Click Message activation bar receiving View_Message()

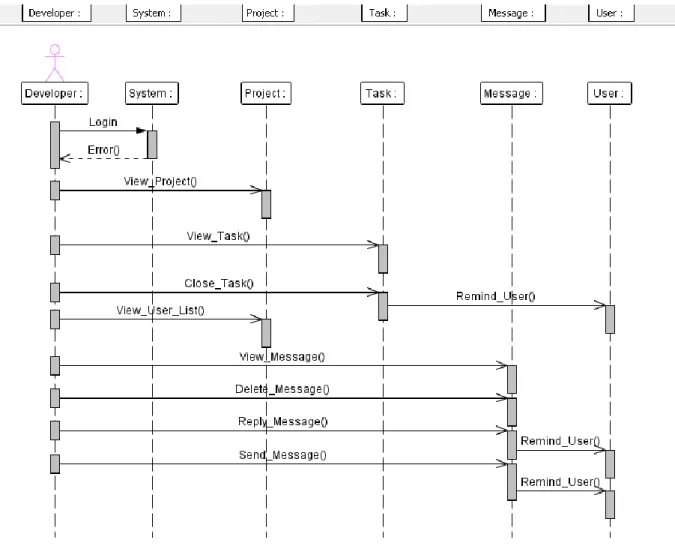(512, 379)
